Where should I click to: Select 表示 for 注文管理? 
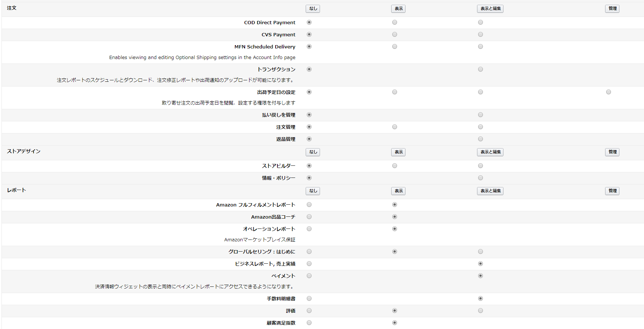[394, 127]
